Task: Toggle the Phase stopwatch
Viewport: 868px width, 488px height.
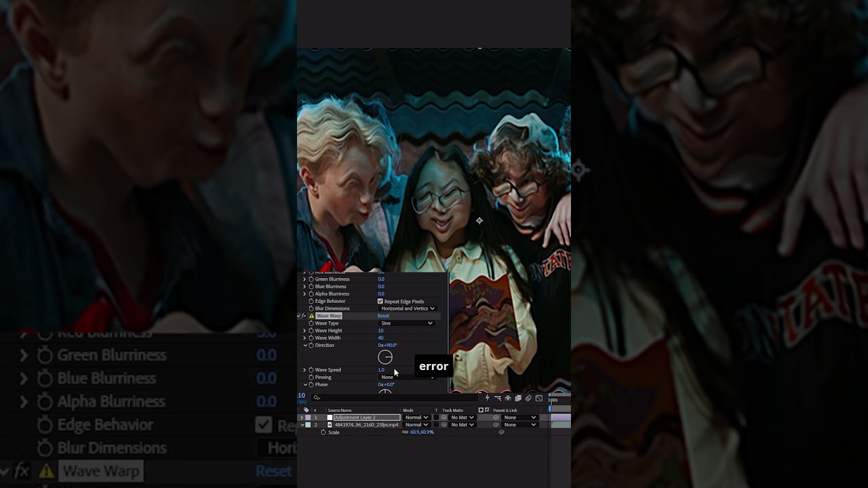Action: 311,385
